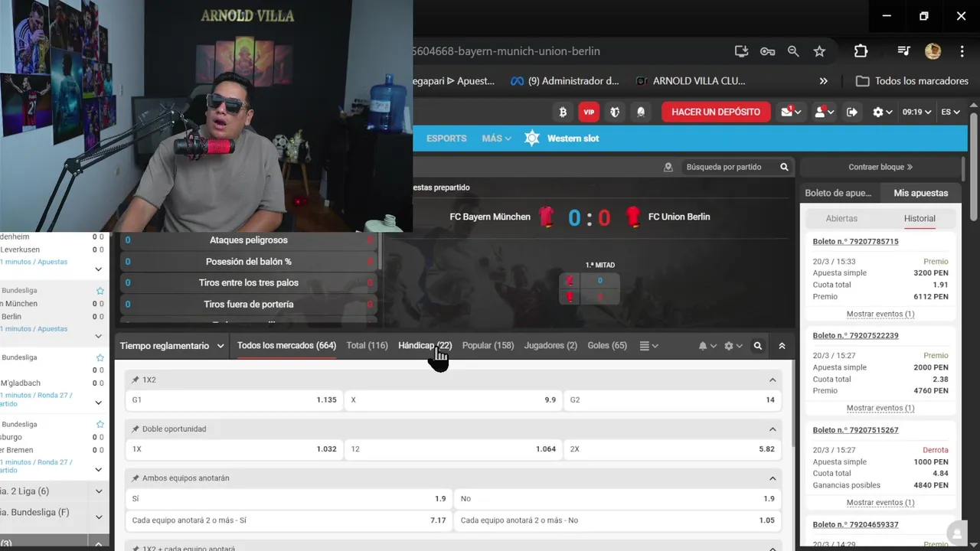
Task: Open the Tiempo reglamentario period dropdown
Action: (172, 346)
